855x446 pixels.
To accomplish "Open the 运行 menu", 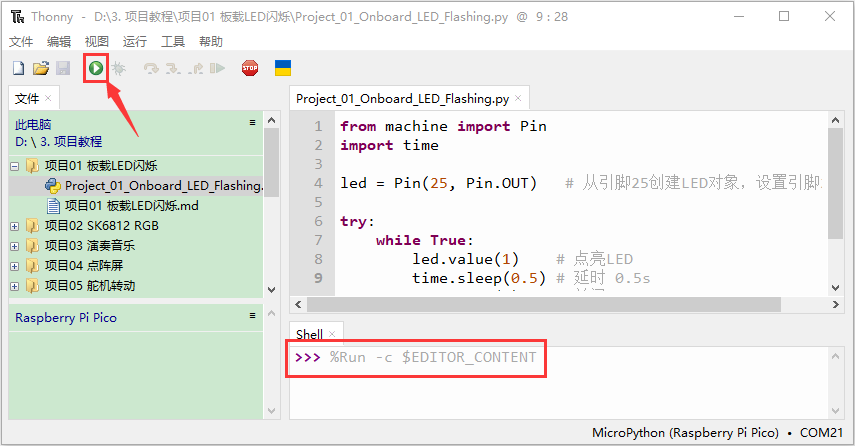I will [134, 41].
